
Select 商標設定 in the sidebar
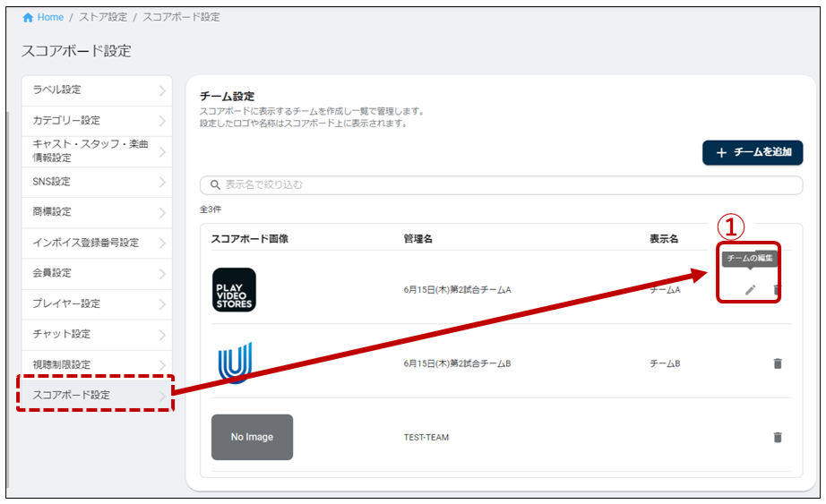coord(97,212)
